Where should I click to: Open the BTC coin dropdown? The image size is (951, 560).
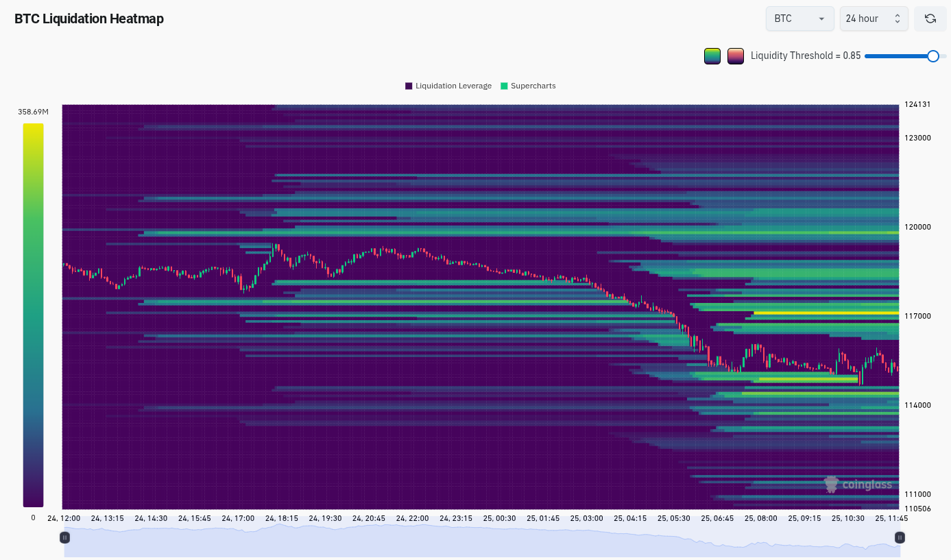point(799,19)
